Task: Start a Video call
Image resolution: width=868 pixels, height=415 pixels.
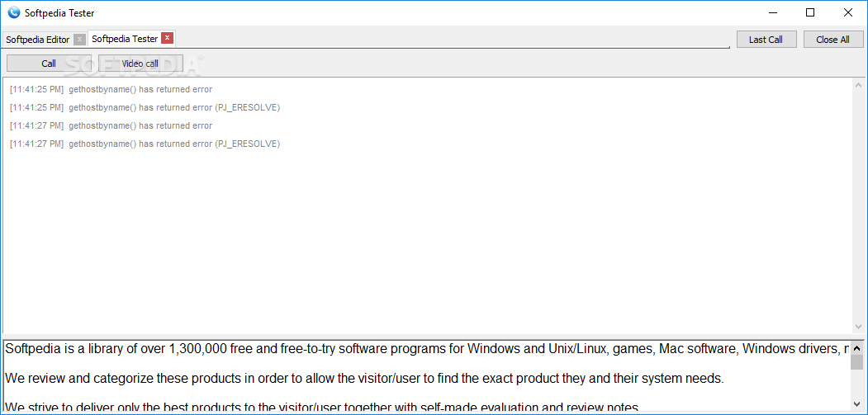Action: [140, 64]
